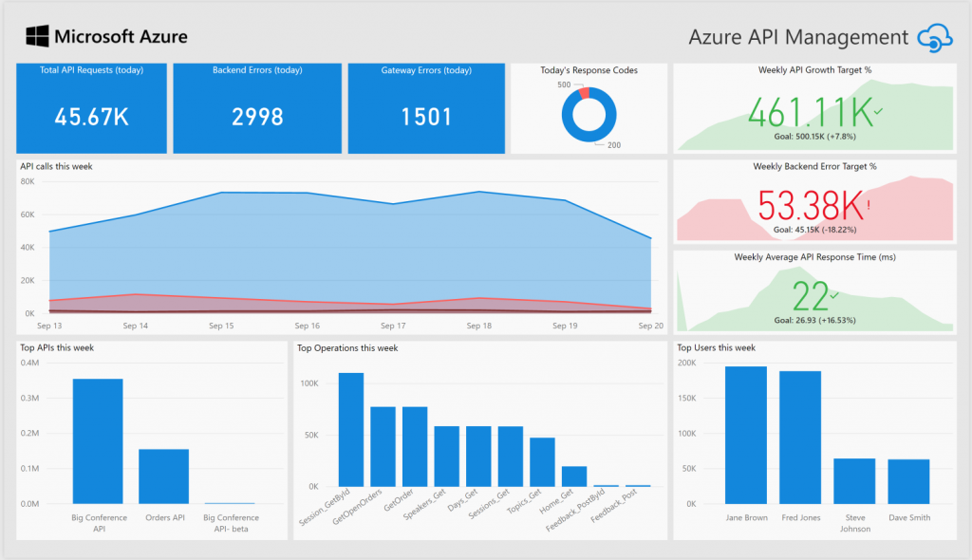Select the Sessions_Get bar
The height and width of the screenshot is (560, 972).
511,457
